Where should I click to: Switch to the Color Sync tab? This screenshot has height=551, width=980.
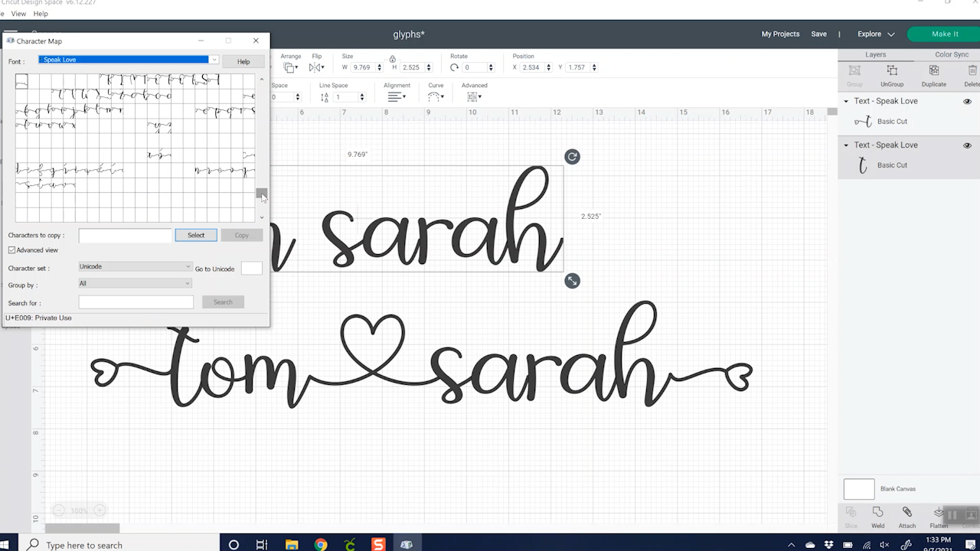[x=952, y=54]
